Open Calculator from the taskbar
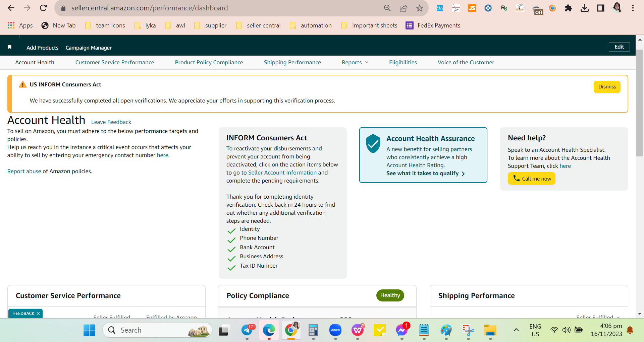Screen dimensions: 644x342 point(313,330)
